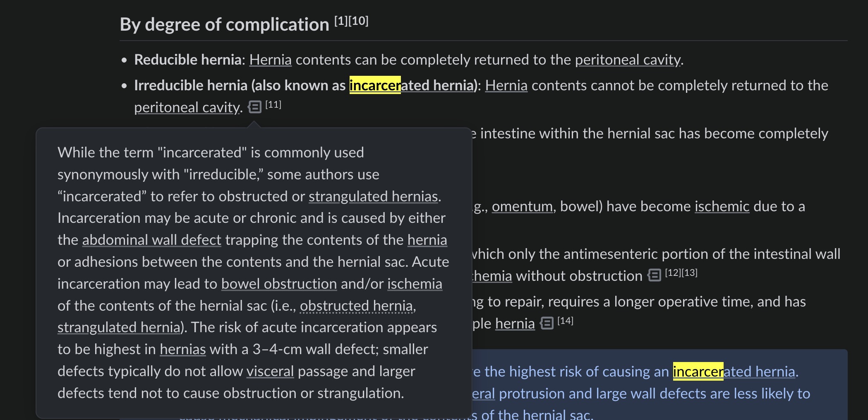The image size is (868, 420).
Task: Open the note icon after peritoneal cavity
Action: point(254,107)
